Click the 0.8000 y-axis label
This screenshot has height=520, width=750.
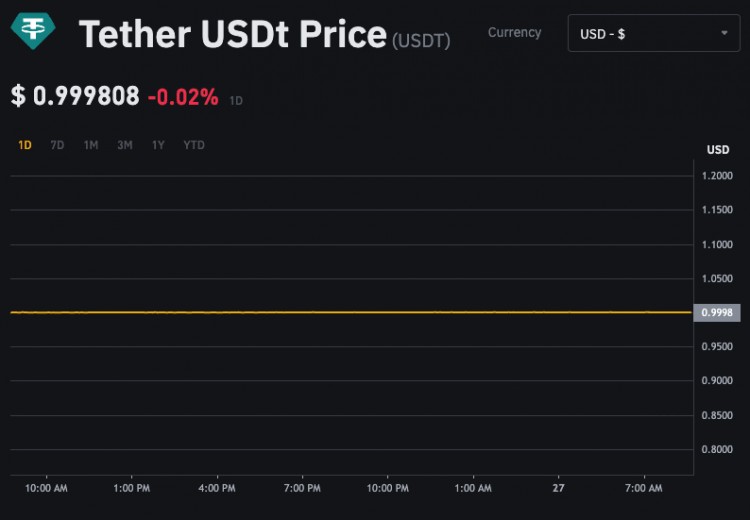tap(717, 449)
